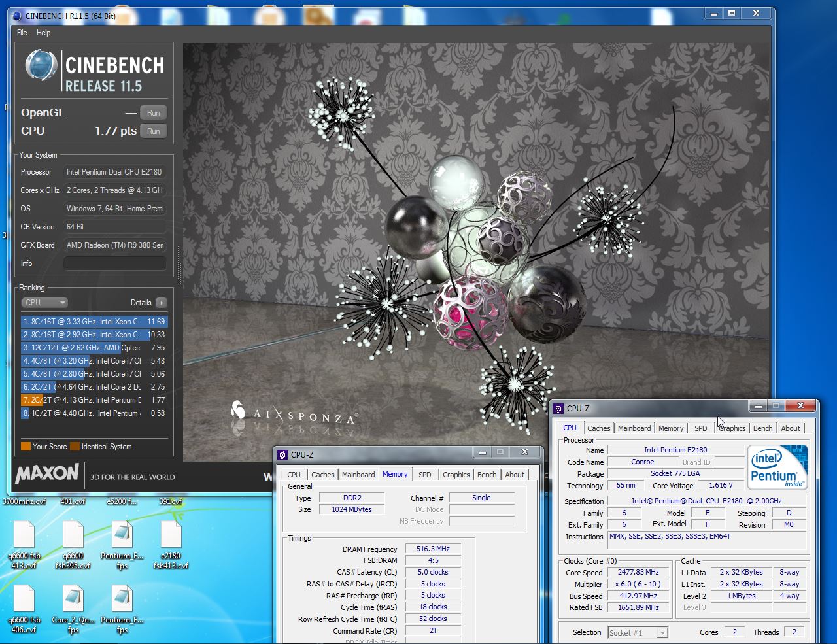
Task: Switch to Mainboard tab in CPU-Z memory window
Action: click(x=358, y=475)
